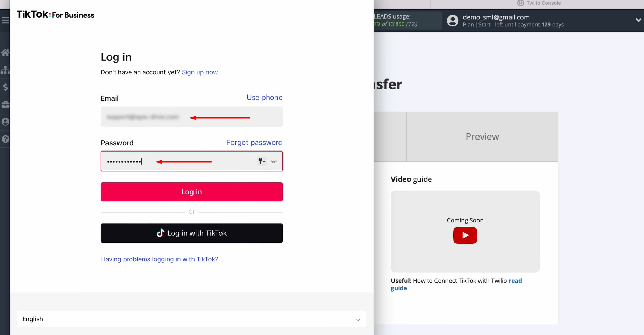Image resolution: width=644 pixels, height=335 pixels.
Task: Switch to the Preview tab
Action: 482,136
